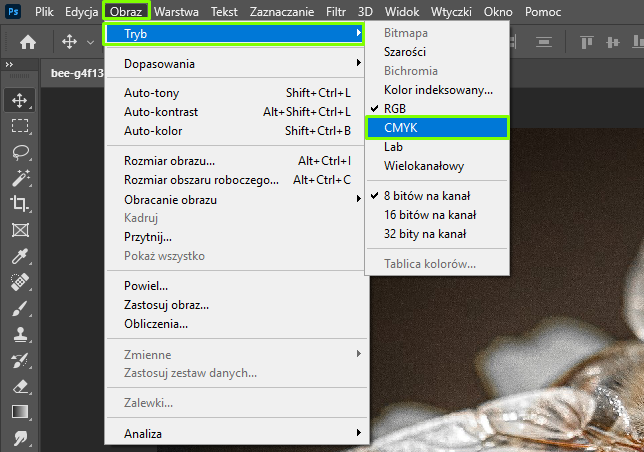Select the Move tool in the toolbox
644x452 pixels.
pos(20,100)
